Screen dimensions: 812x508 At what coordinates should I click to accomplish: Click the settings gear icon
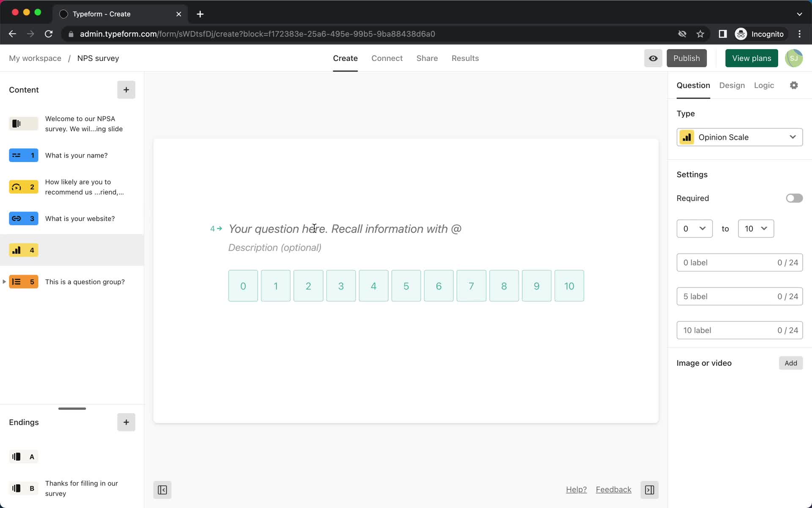pos(794,86)
